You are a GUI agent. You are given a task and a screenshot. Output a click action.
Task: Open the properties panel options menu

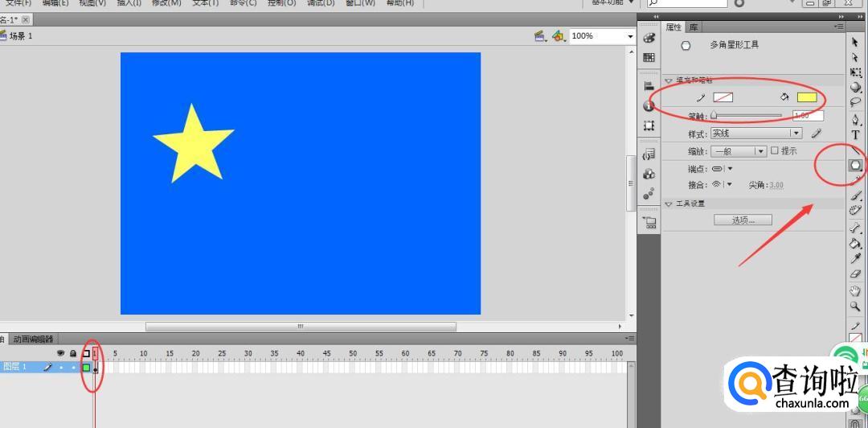[x=839, y=27]
